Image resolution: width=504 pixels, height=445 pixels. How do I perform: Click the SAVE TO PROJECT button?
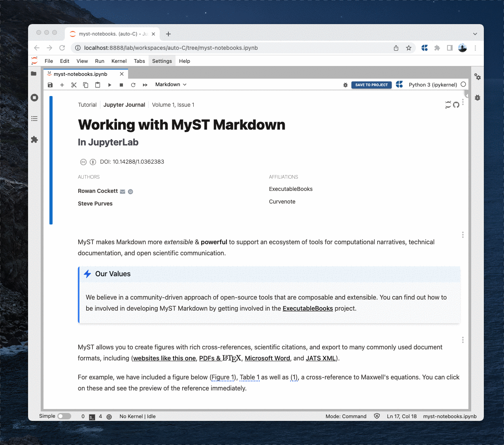[372, 85]
